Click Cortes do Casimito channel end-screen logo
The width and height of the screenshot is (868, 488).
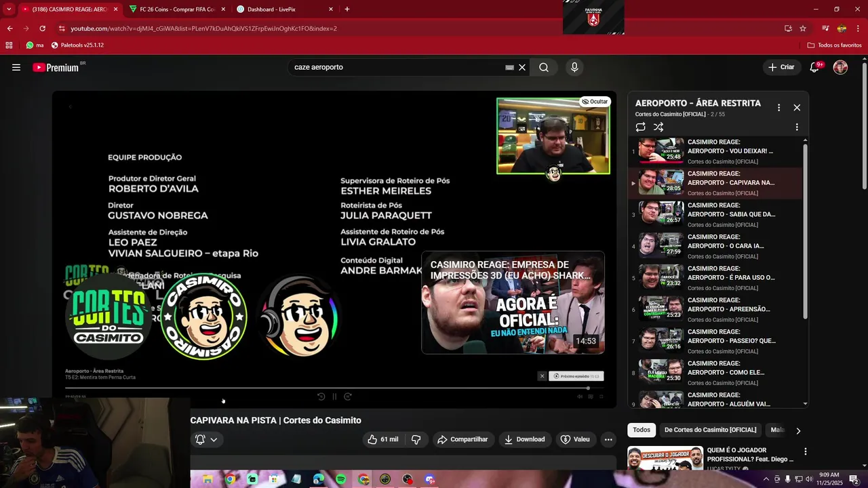click(108, 316)
